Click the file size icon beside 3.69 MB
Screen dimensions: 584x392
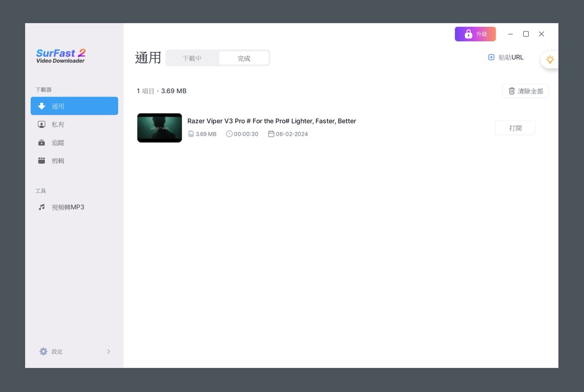[191, 134]
